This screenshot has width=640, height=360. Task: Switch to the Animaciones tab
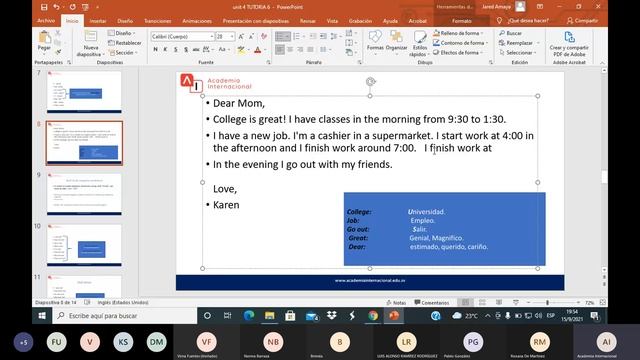coord(197,21)
